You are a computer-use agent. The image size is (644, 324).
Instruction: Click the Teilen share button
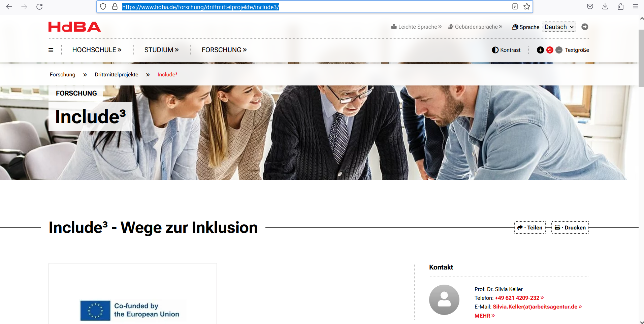tap(530, 227)
